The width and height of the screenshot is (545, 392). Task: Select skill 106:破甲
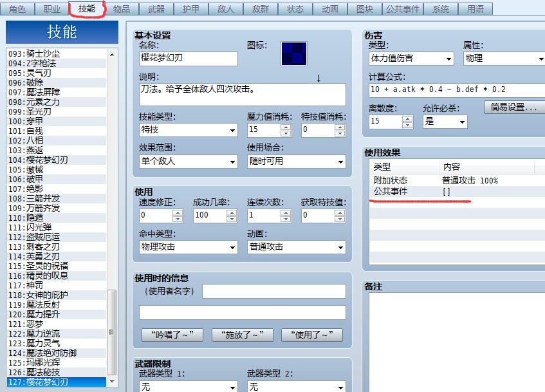[57, 179]
